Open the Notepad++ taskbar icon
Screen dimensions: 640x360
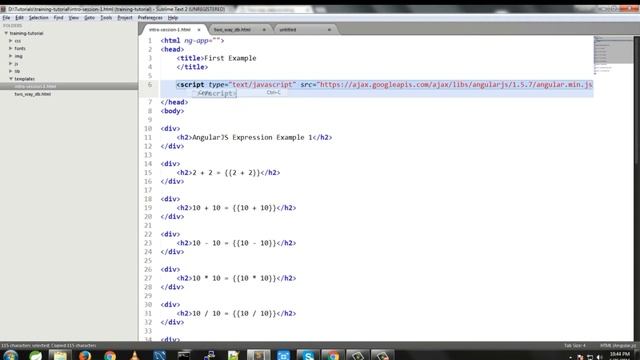pos(233,355)
